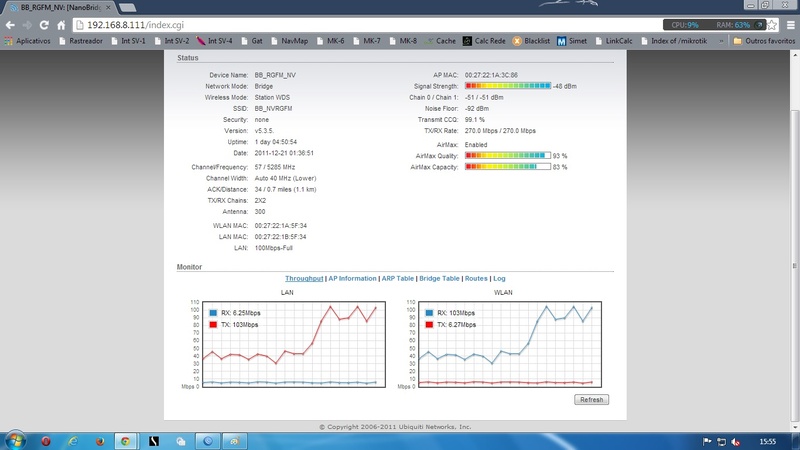Click the AirMax Quality bar

508,156
